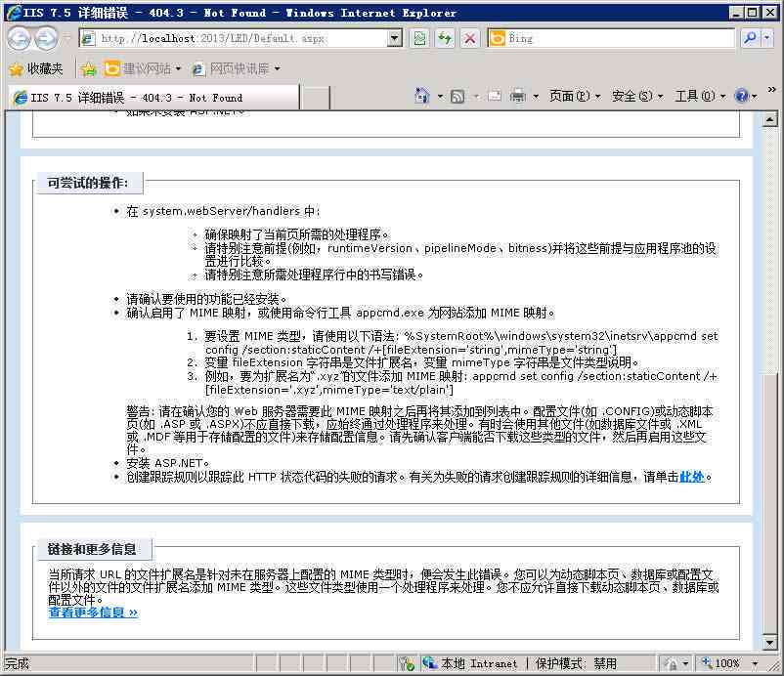Click the Internet Explorer logo in title bar
This screenshot has width=784, height=676.
point(14,12)
